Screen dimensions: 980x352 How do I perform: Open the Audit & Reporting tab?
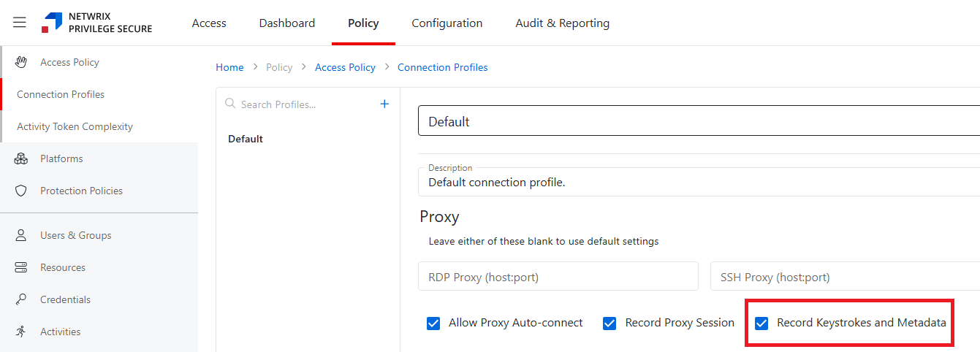[x=562, y=23]
